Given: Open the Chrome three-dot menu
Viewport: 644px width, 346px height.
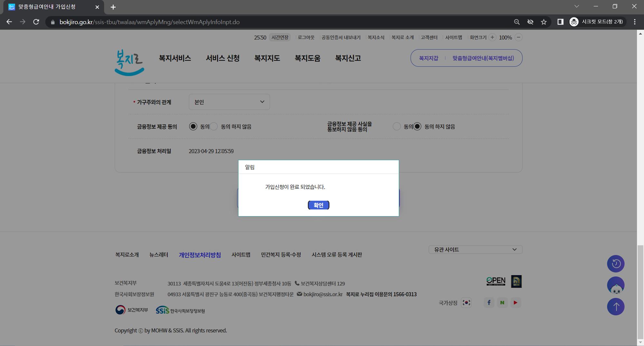Looking at the screenshot, I should [635, 22].
